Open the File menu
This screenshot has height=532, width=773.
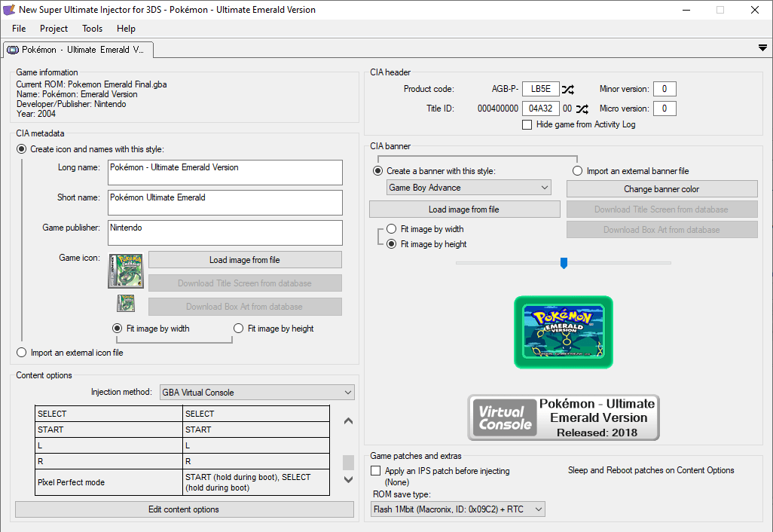pyautogui.click(x=19, y=29)
